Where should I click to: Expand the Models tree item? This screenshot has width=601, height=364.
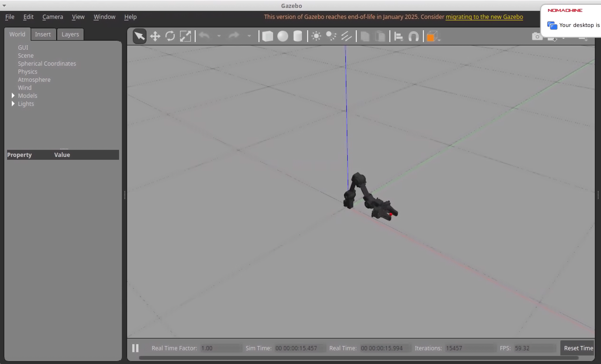point(13,96)
